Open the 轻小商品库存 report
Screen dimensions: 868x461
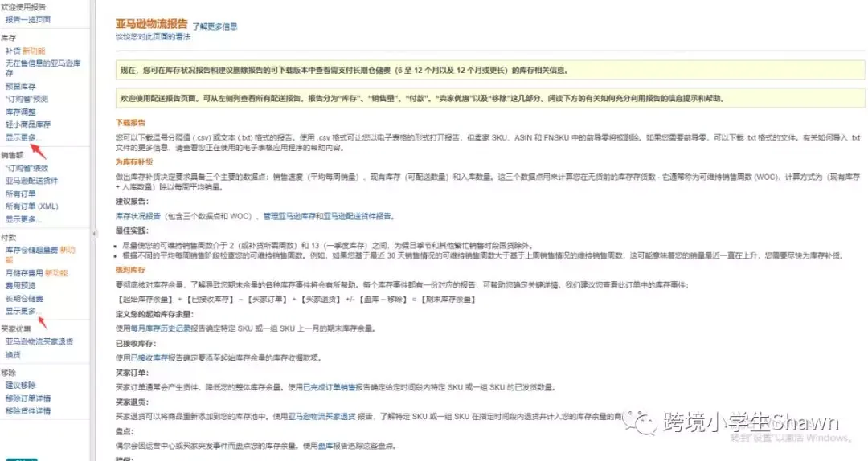[x=27, y=124]
